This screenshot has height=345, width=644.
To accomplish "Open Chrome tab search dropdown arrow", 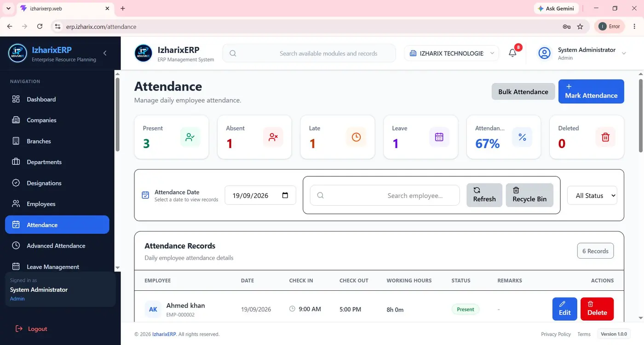I will pos(8,8).
